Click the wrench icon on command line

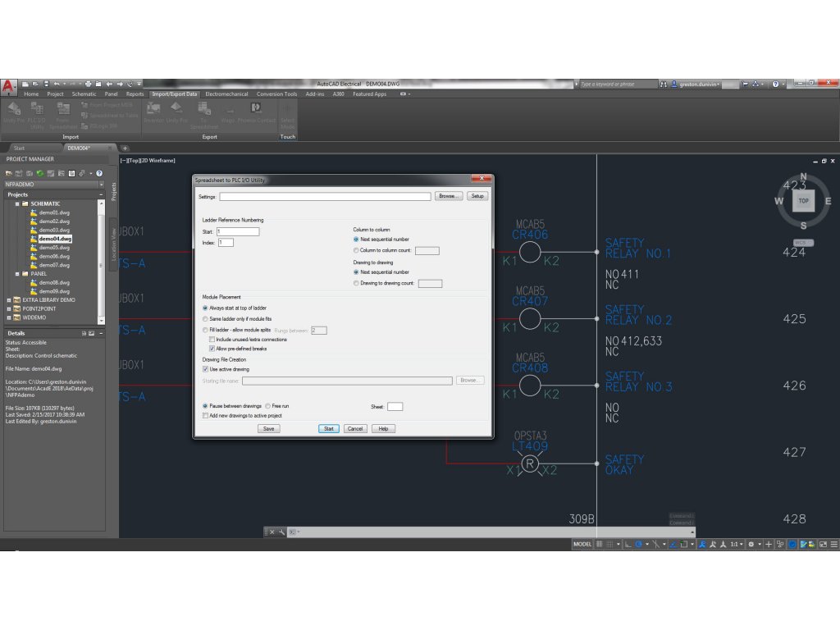pyautogui.click(x=282, y=532)
